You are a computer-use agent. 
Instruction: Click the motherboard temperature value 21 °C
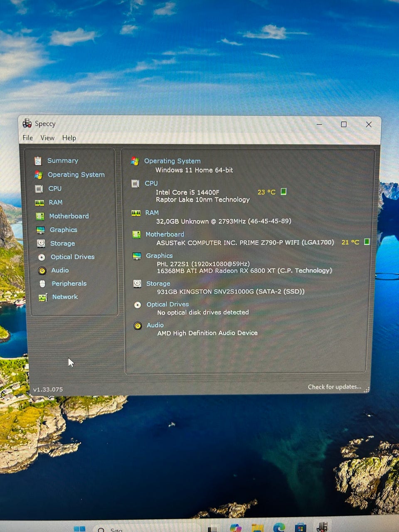350,242
